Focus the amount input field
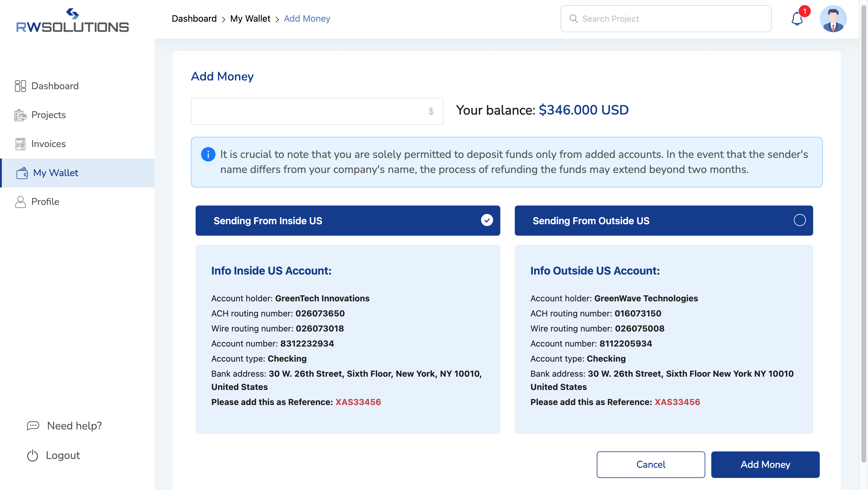868x490 pixels. 317,111
